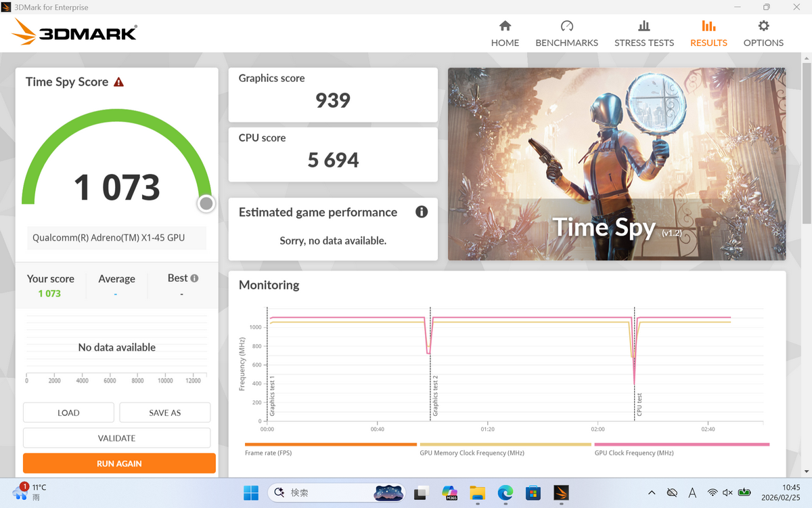812x508 pixels.
Task: Click the CPU score value 5 694
Action: tap(333, 160)
